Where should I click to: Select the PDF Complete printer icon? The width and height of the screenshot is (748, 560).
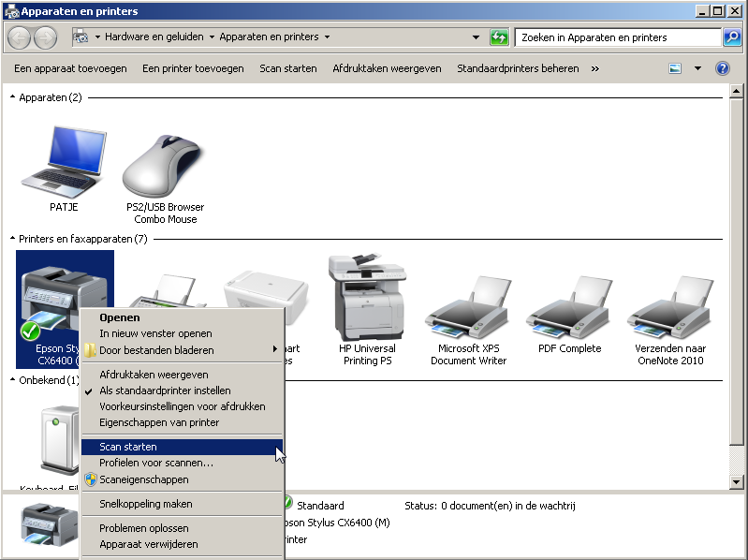click(x=569, y=307)
